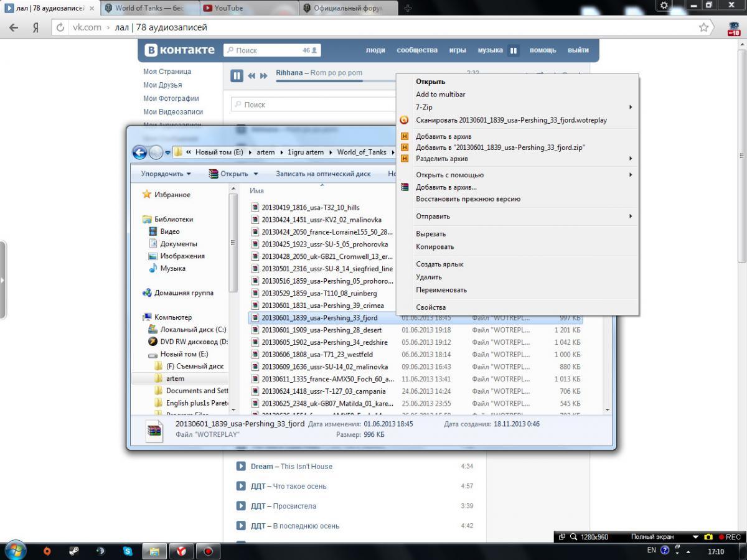Image resolution: width=747 pixels, height=560 pixels.
Task: Open a new browser tab
Action: click(408, 8)
